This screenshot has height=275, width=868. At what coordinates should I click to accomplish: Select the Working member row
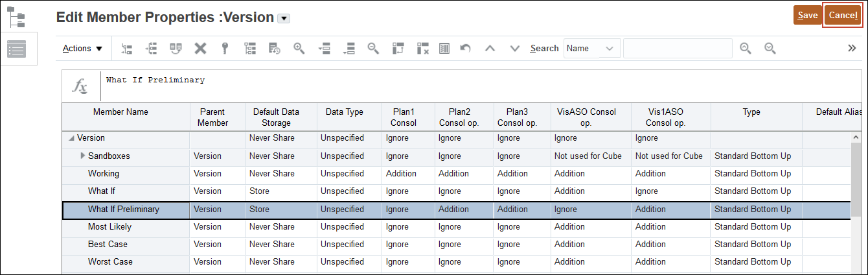click(456, 173)
